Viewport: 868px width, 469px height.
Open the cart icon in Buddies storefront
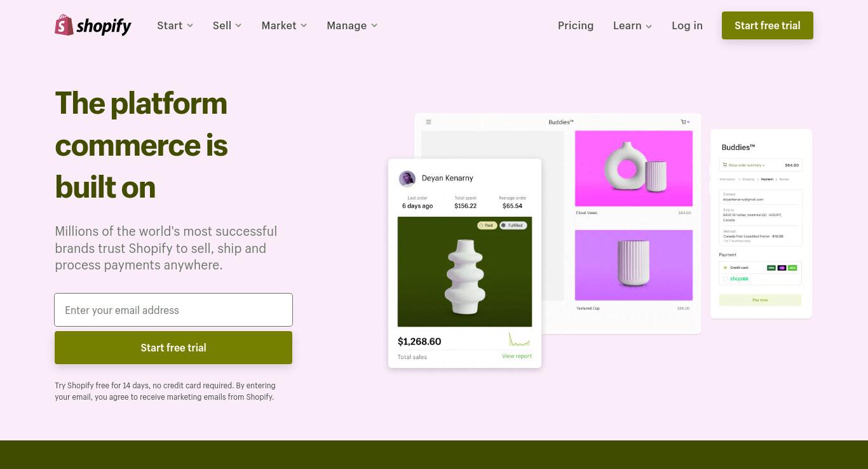coord(685,122)
